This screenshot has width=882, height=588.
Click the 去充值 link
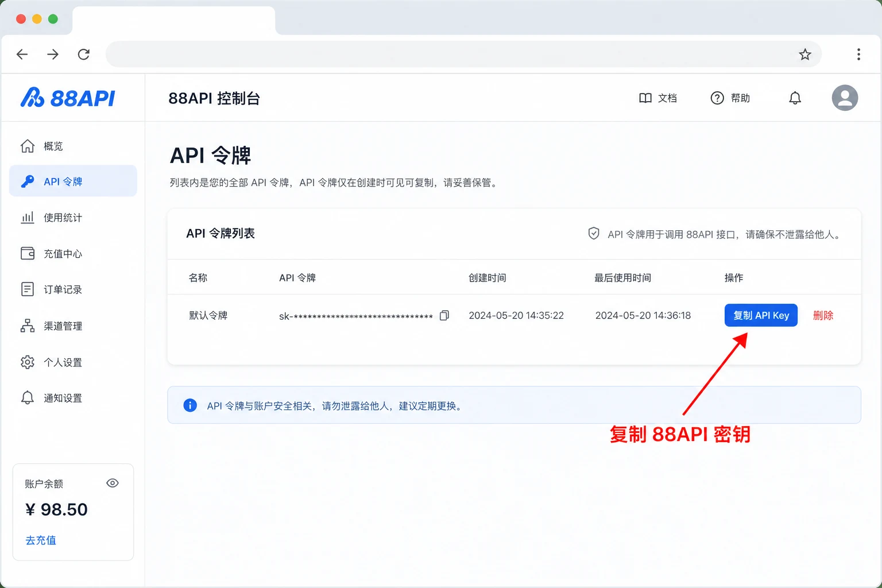[41, 540]
